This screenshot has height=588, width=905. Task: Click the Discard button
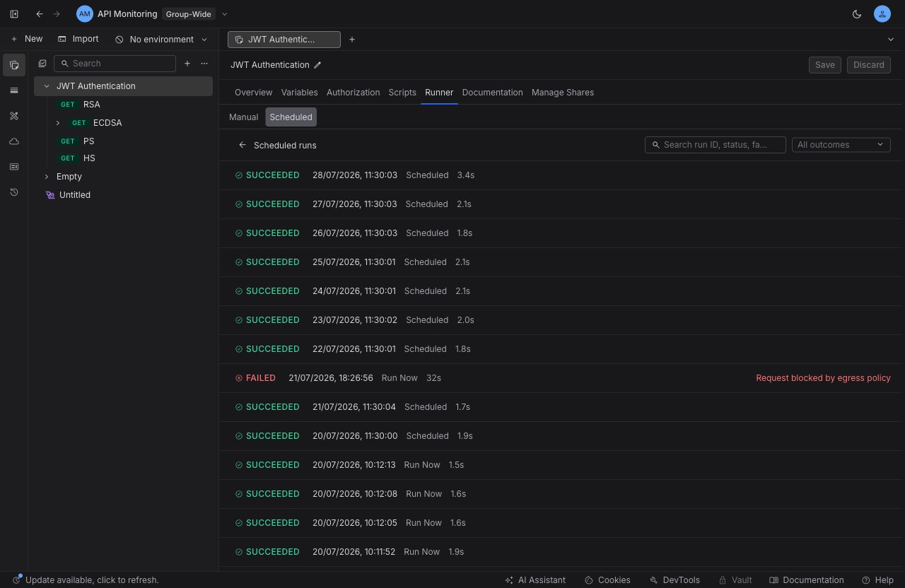(x=868, y=65)
